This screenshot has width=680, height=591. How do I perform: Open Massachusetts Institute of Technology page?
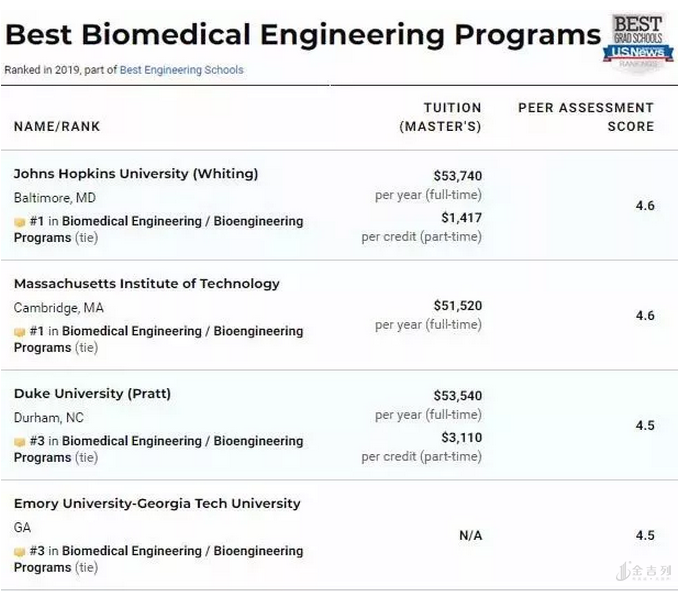pos(147,284)
